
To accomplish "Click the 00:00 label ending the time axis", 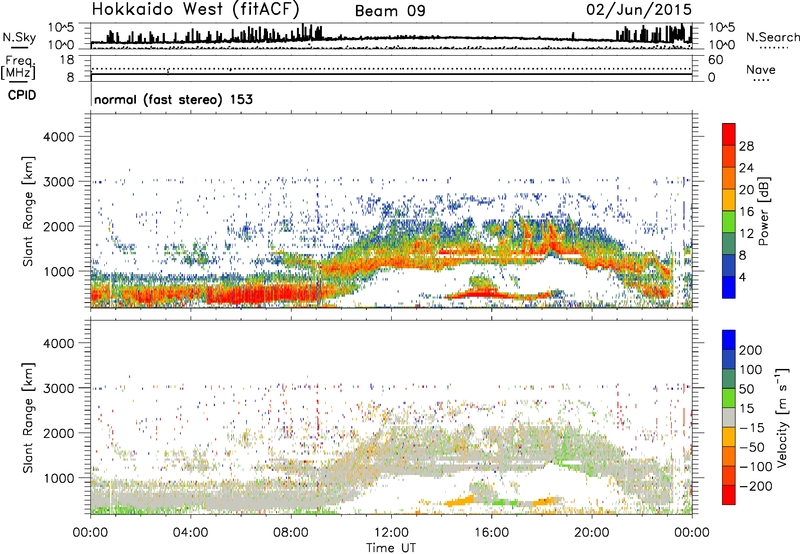I will click(x=691, y=533).
